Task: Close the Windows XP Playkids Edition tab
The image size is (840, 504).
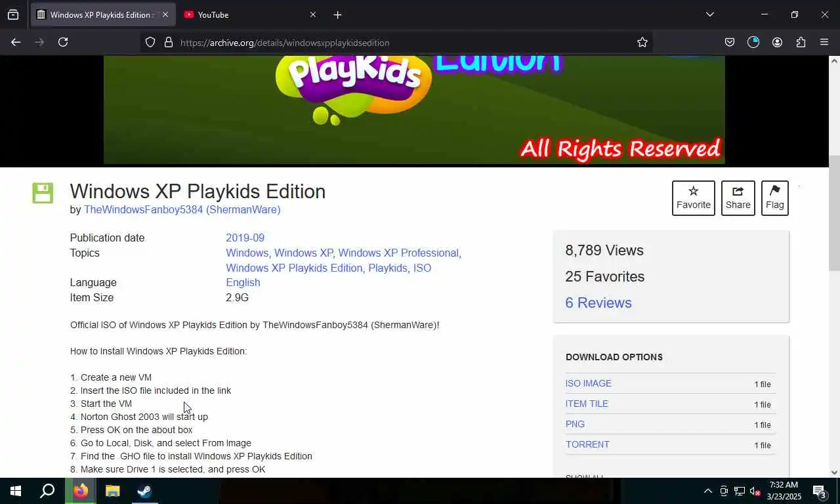Action: tap(165, 14)
